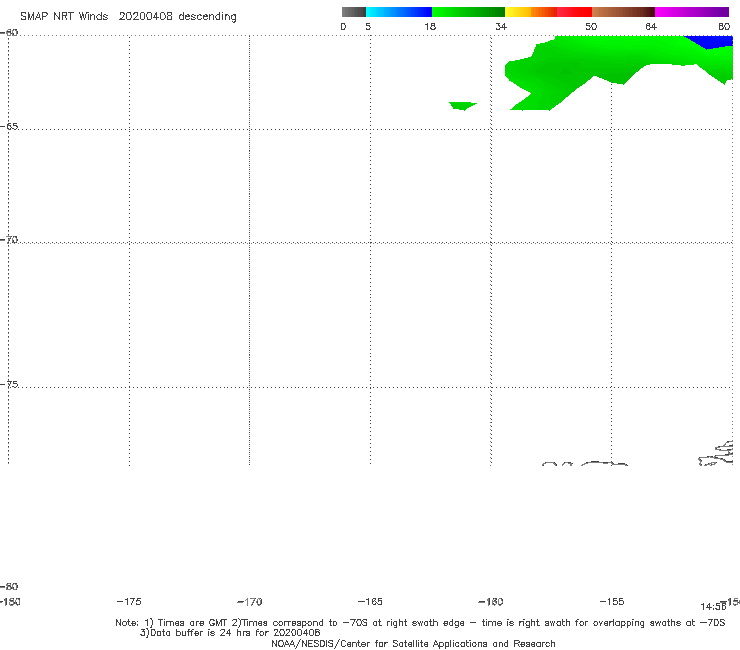Click the blue low-wind patch at top right

point(710,42)
